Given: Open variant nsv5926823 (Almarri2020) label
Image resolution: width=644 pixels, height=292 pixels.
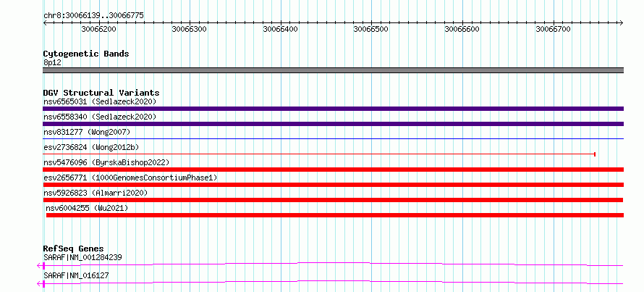Looking at the screenshot, I should tap(96, 193).
